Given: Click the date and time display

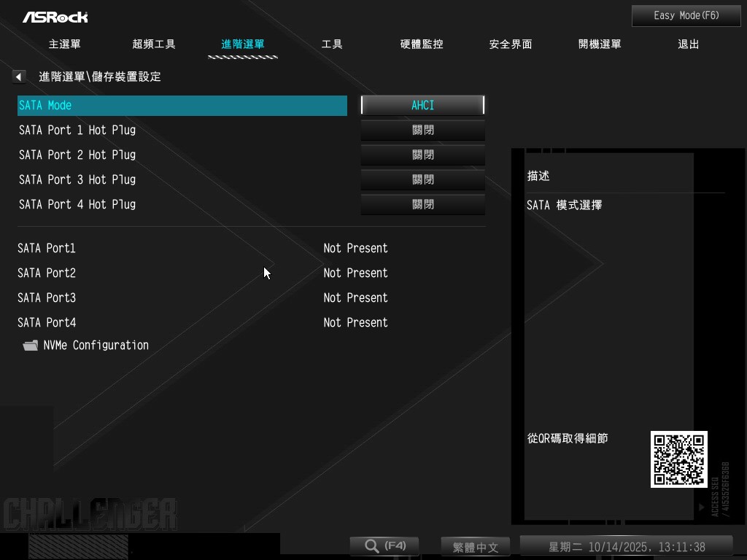Looking at the screenshot, I should pyautogui.click(x=626, y=547).
